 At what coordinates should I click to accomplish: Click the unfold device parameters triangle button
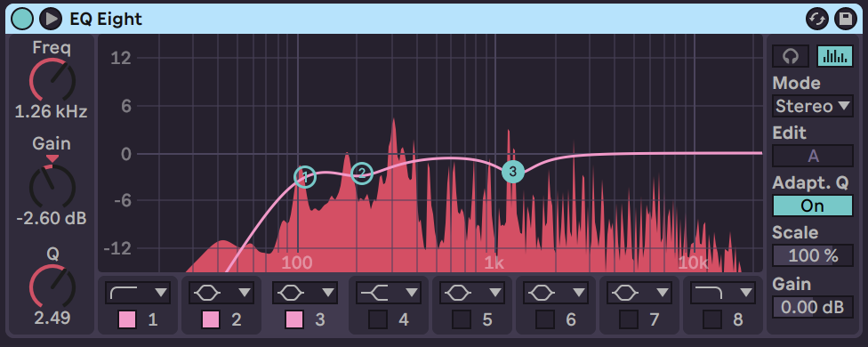tap(51, 19)
